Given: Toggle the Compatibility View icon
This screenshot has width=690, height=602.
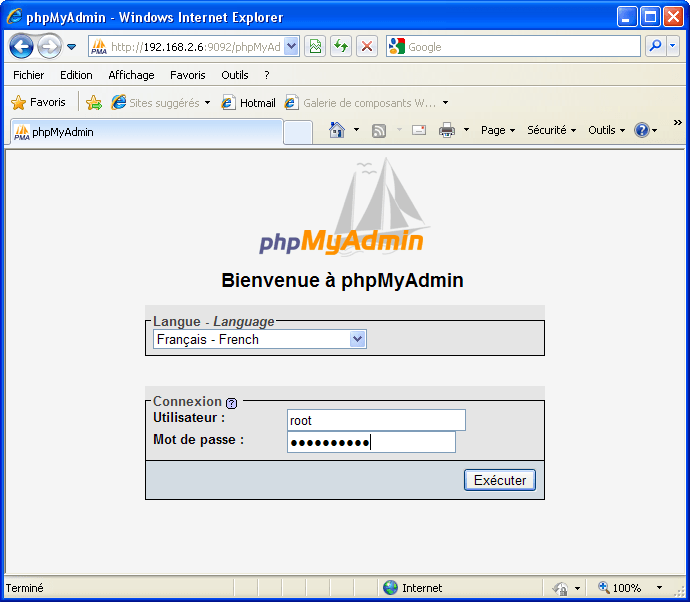Looking at the screenshot, I should point(315,46).
